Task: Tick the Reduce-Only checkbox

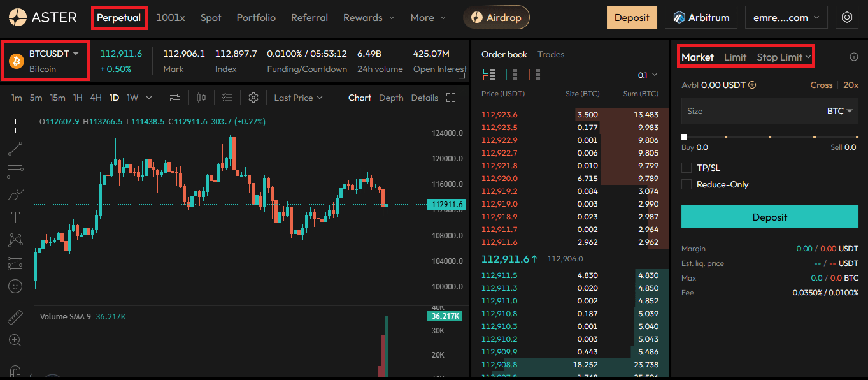Action: pos(687,184)
